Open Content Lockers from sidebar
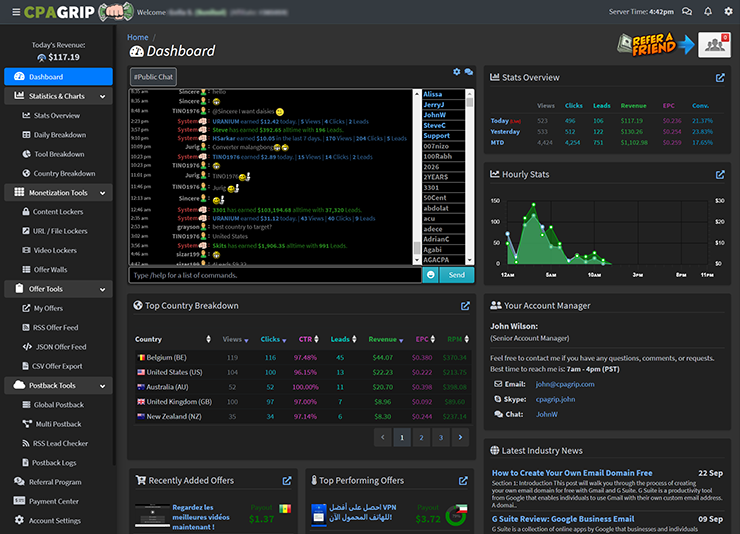Screen dimensions: 740x534 [x=59, y=212]
